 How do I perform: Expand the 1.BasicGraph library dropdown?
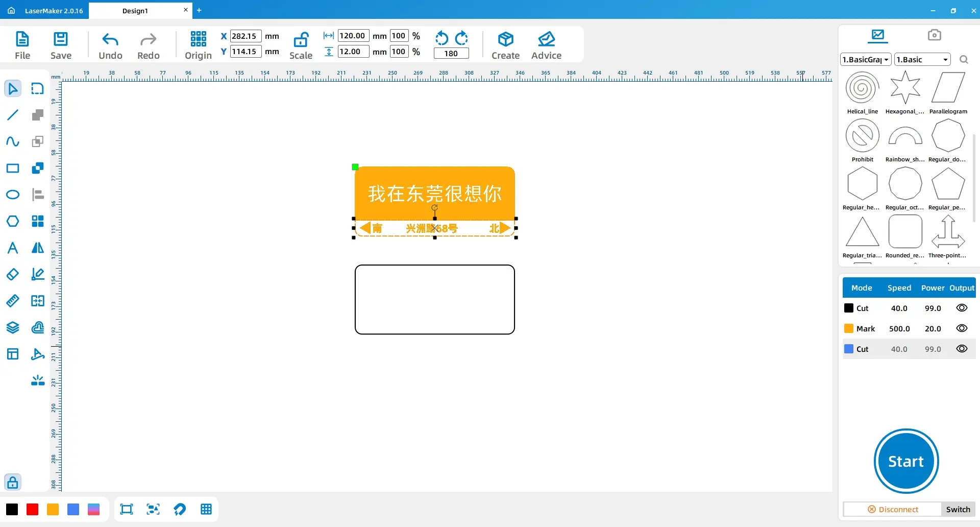[x=866, y=59]
